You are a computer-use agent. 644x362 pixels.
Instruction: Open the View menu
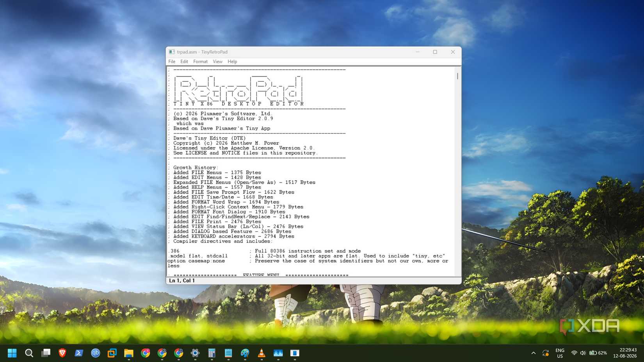coord(217,62)
